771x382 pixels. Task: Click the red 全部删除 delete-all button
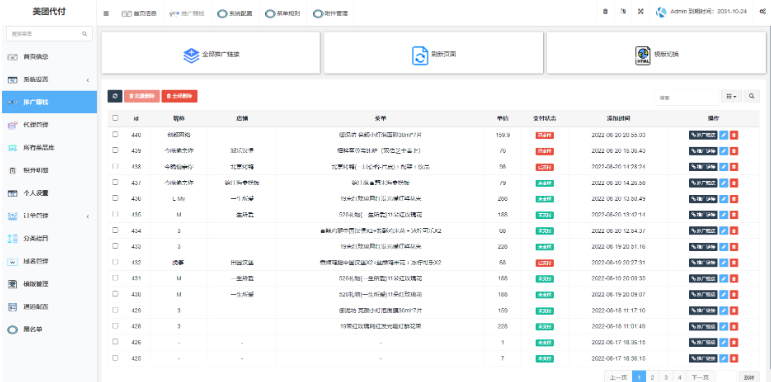point(179,96)
